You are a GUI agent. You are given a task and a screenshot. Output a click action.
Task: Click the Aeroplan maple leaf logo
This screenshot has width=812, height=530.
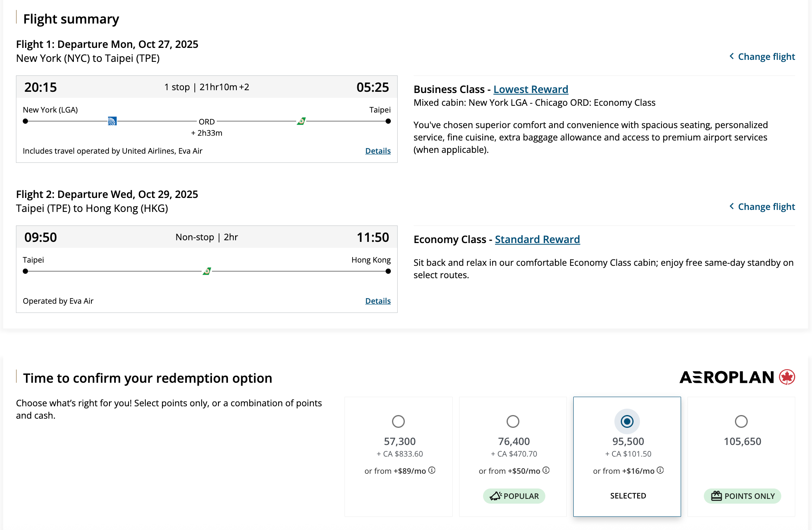coord(787,377)
